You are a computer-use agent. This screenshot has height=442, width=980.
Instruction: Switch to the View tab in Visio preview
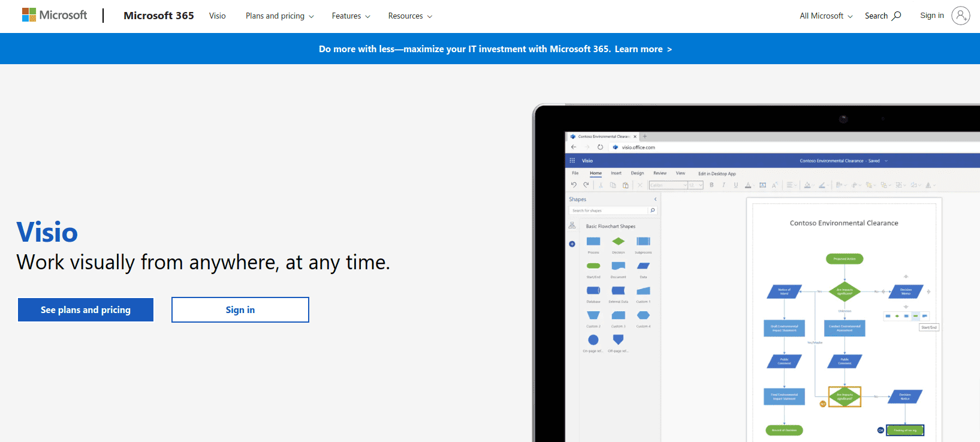coord(680,173)
